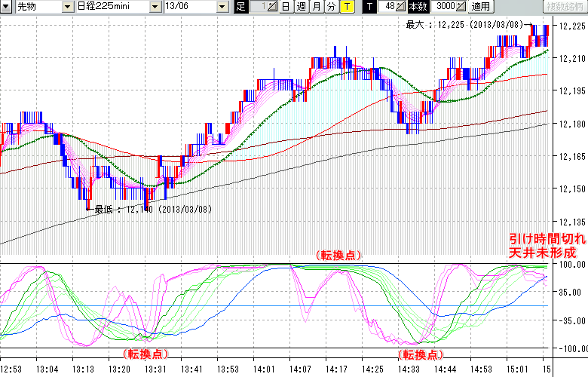
Task: Select the 日 (daily) candle period button
Action: point(286,7)
